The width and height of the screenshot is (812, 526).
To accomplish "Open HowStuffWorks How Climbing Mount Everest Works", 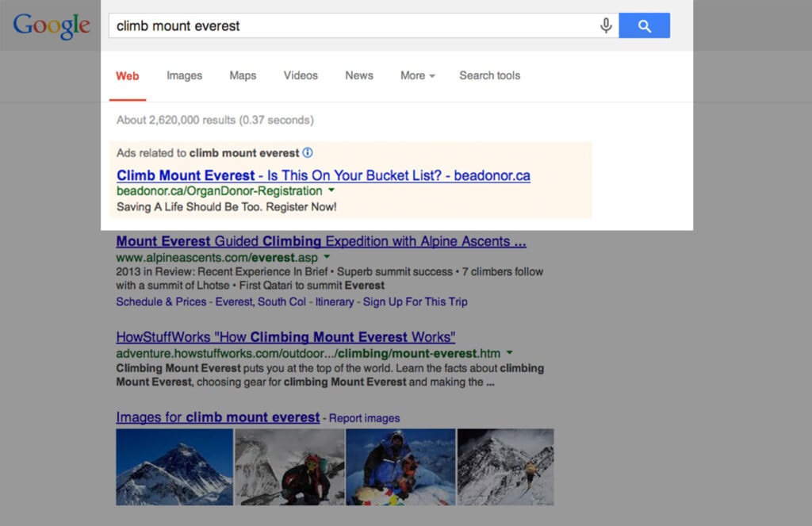I will (285, 337).
